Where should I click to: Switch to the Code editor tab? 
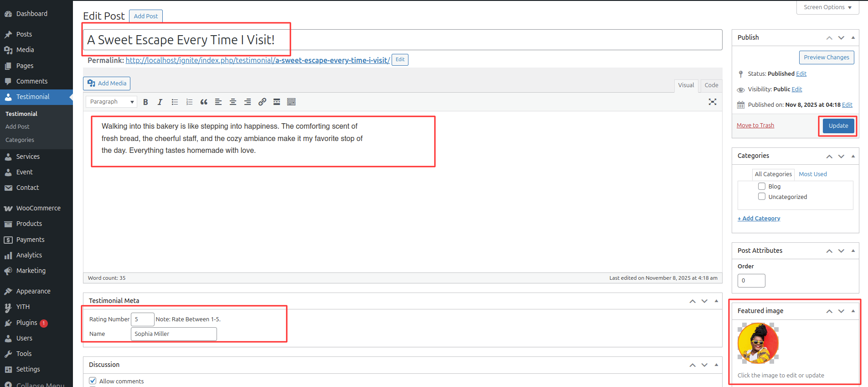point(711,85)
